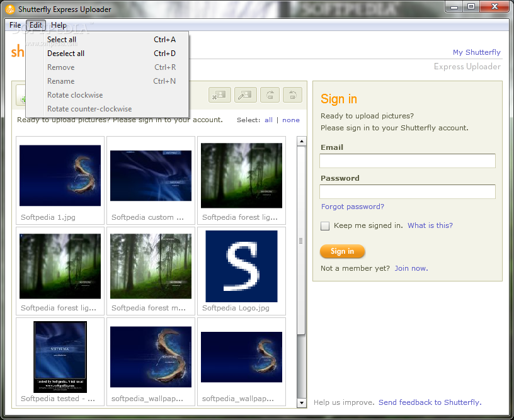Click Rotate clockwise in the Edit menu
Viewport: 514px width, 420px height.
click(107, 95)
